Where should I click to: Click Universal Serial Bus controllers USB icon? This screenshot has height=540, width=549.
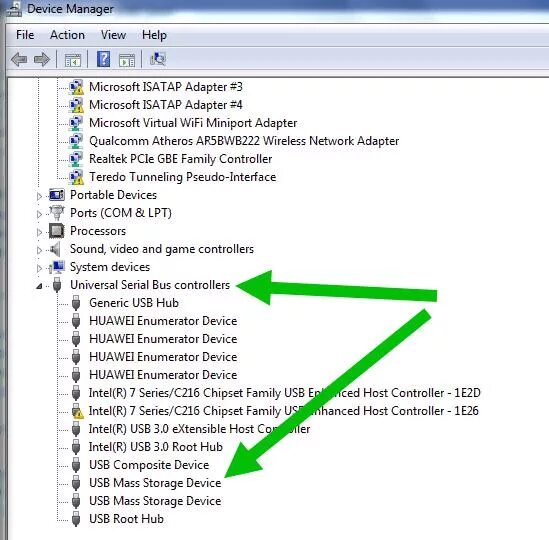point(57,285)
